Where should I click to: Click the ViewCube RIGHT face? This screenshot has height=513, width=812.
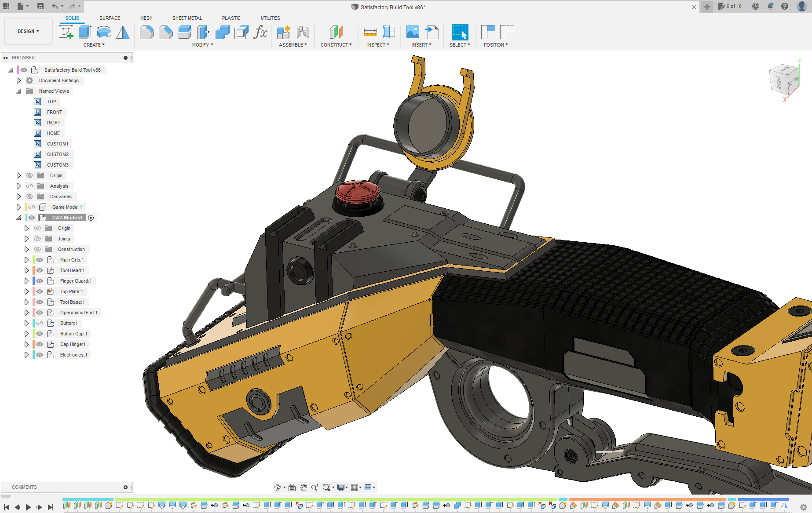(x=779, y=82)
